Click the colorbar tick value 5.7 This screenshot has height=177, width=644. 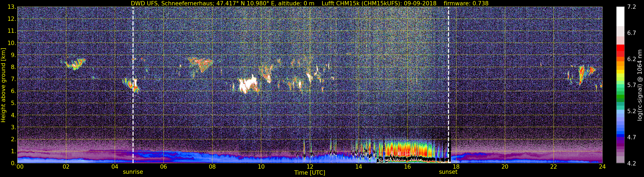point(632,85)
